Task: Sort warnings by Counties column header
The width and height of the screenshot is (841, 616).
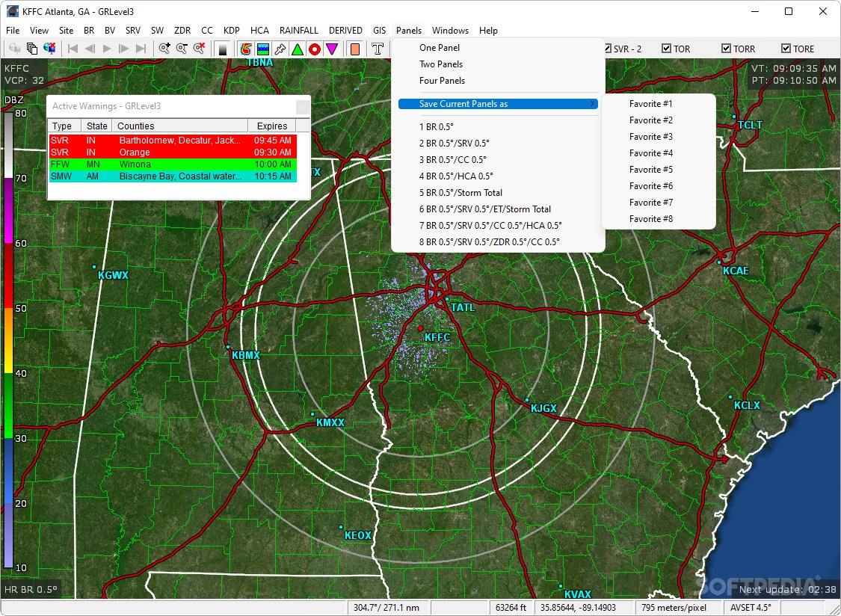Action: 180,126
